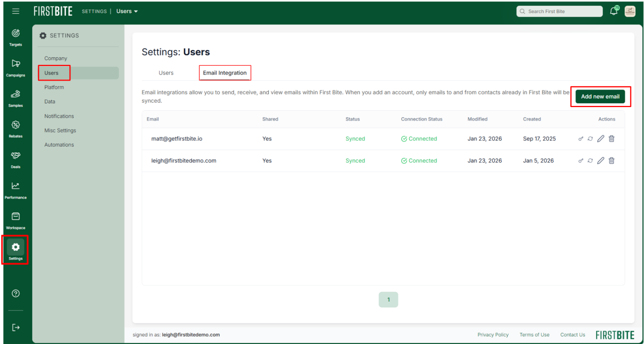Go to page 1 in pagination

[388, 300]
